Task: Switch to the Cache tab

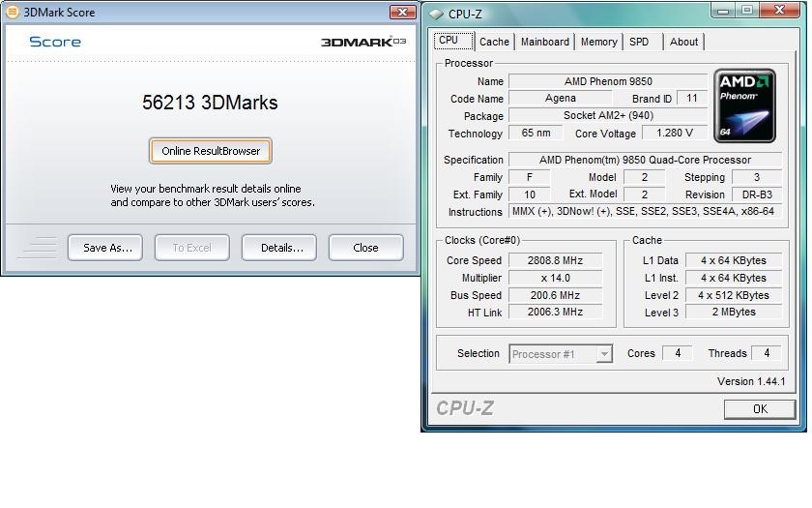Action: point(494,42)
